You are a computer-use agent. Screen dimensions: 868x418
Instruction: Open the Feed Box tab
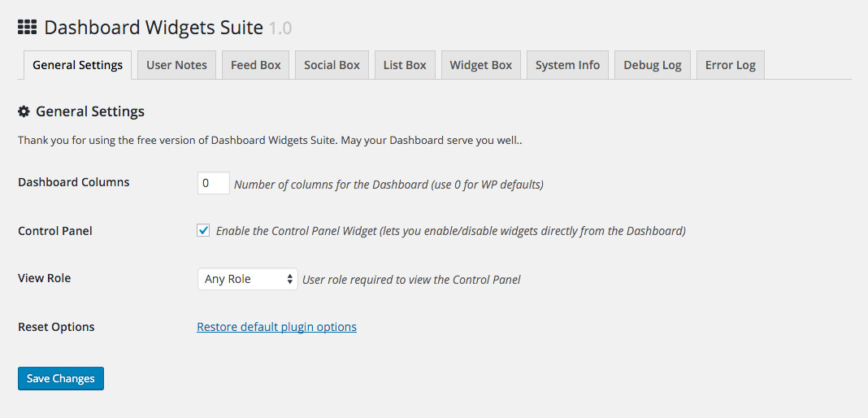256,65
